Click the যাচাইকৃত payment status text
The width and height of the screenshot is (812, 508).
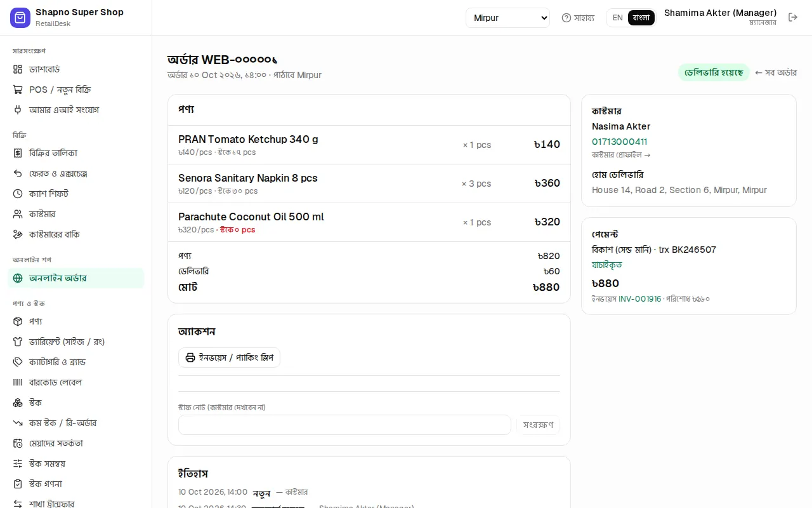[x=607, y=265]
